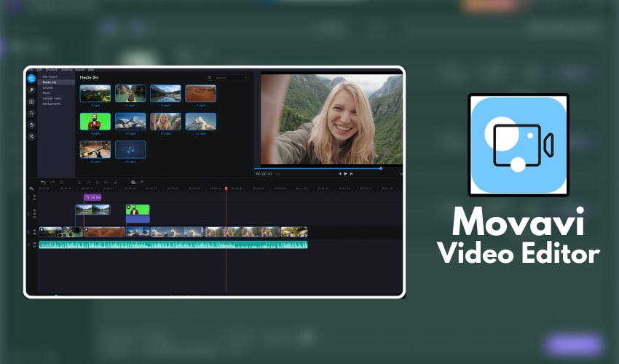619x364 pixels.
Task: Click the search magnifier icon in Media Bin
Action: click(x=210, y=78)
